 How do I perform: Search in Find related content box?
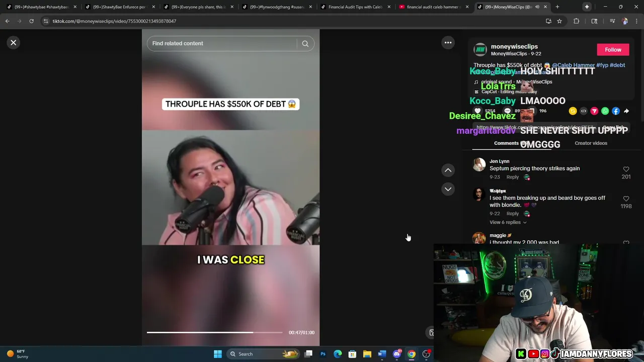221,43
